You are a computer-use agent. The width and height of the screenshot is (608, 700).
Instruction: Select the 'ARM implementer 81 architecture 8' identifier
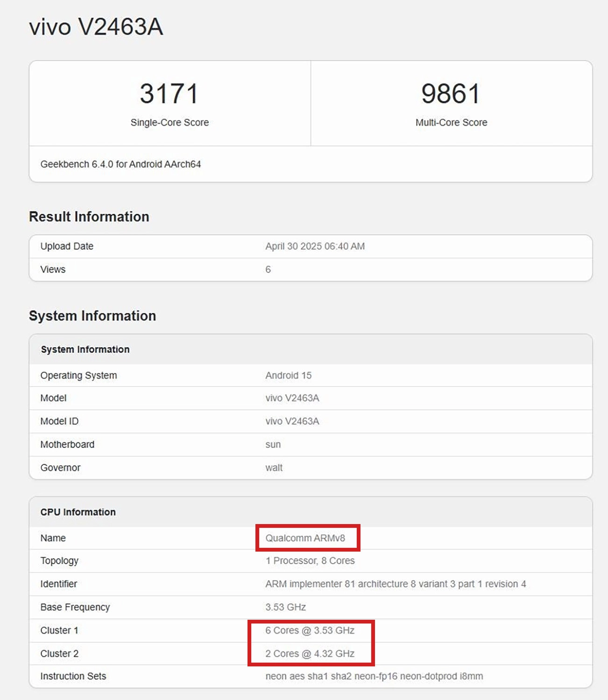coord(396,584)
